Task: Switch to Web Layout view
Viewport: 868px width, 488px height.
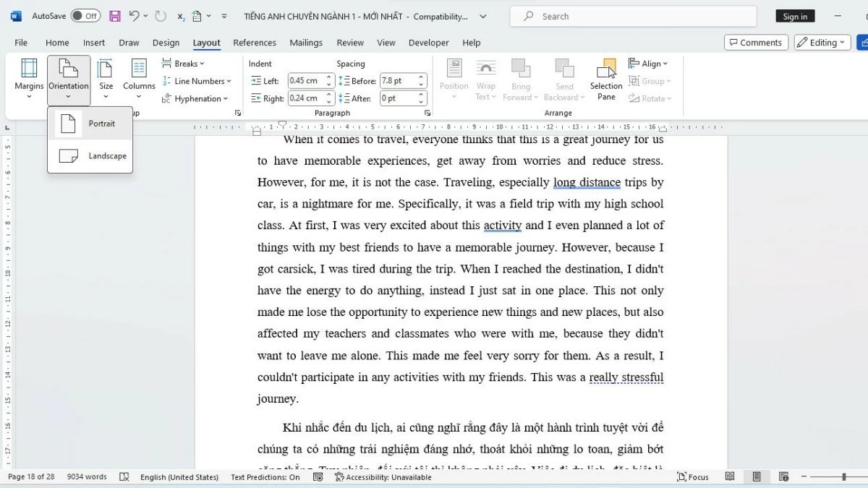Action: (783, 476)
